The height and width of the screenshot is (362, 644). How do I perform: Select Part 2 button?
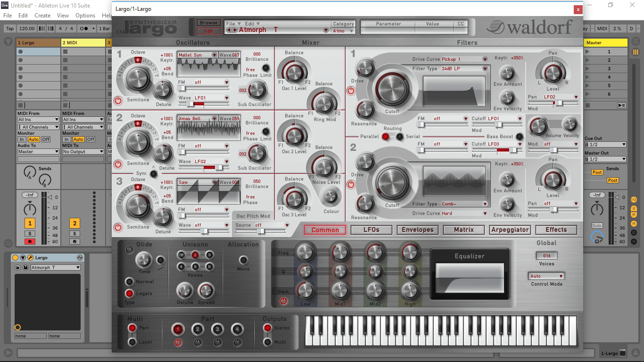[x=198, y=329]
